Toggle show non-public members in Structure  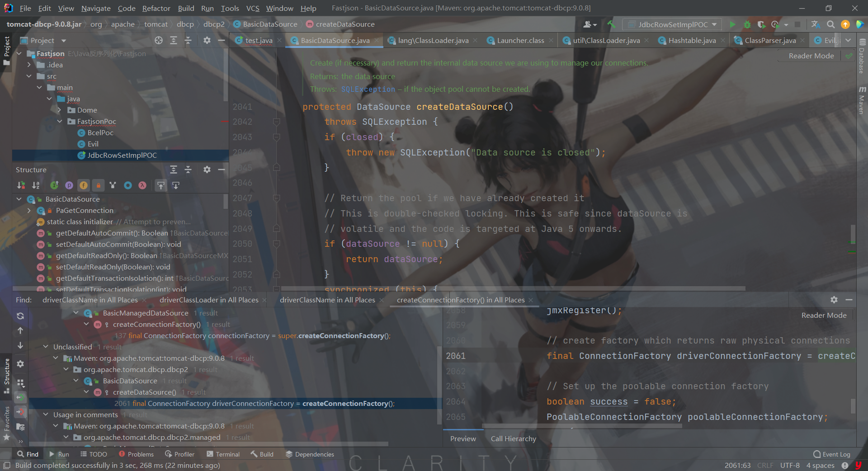[x=98, y=185]
